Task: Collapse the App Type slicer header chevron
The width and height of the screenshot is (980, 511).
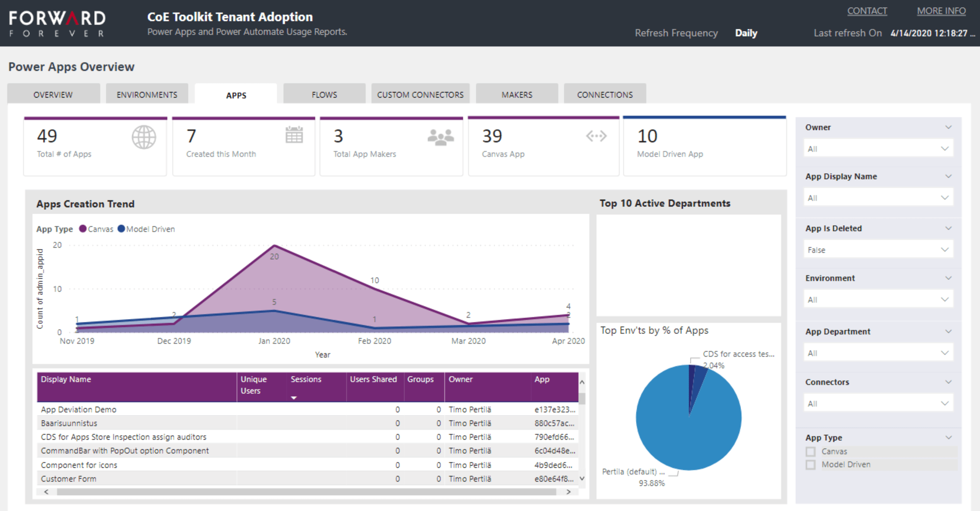Action: [948, 437]
